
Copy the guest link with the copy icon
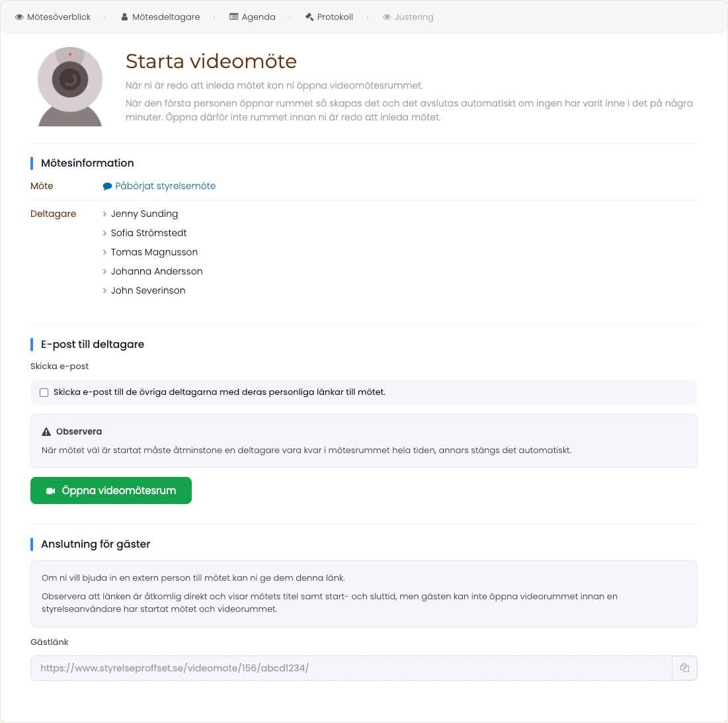(x=684, y=667)
